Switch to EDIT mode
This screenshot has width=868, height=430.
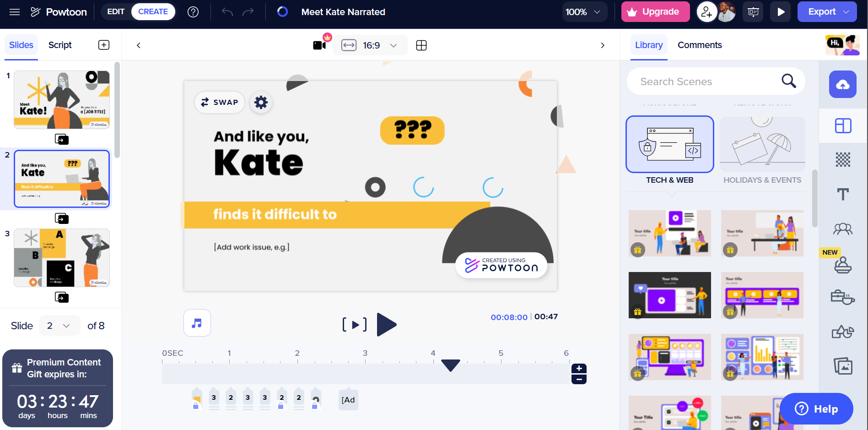116,12
